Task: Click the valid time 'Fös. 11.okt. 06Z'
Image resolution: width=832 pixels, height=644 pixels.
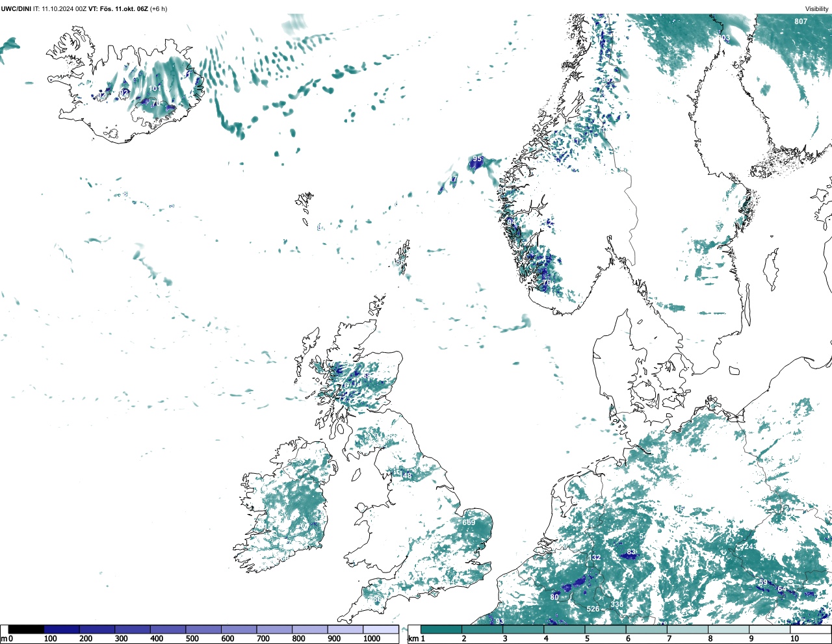Action: 123,8
